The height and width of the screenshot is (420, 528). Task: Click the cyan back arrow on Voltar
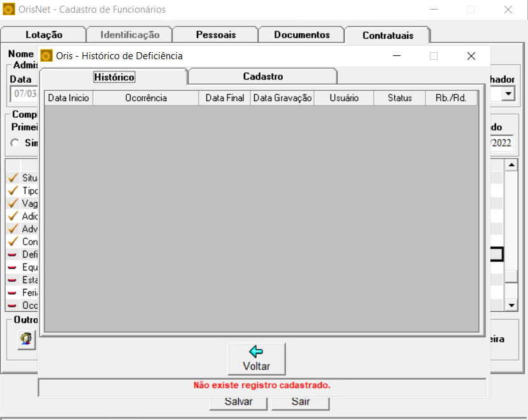point(256,352)
